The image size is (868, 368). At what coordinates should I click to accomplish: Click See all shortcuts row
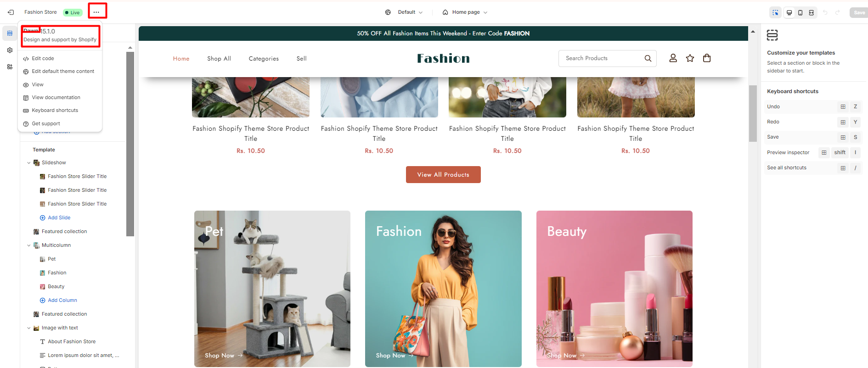[813, 167]
